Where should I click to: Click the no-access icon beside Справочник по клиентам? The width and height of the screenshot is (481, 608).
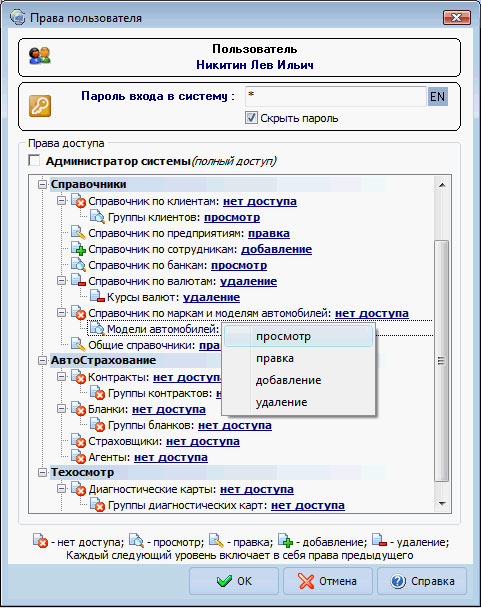(78, 201)
